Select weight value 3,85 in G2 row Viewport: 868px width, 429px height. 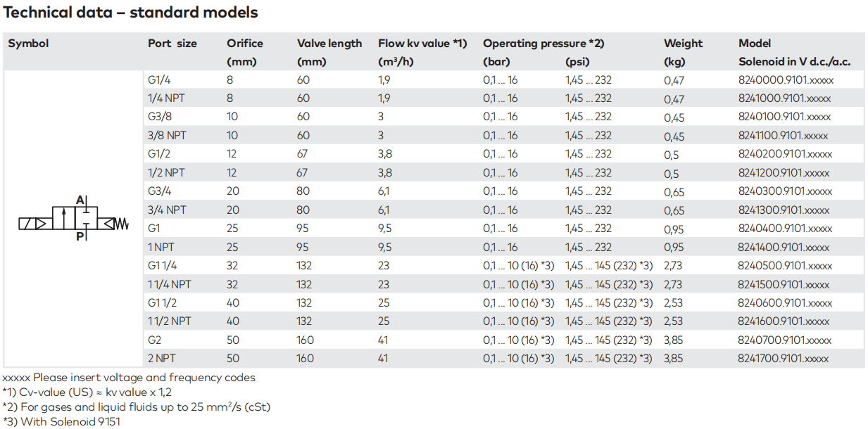(x=674, y=341)
